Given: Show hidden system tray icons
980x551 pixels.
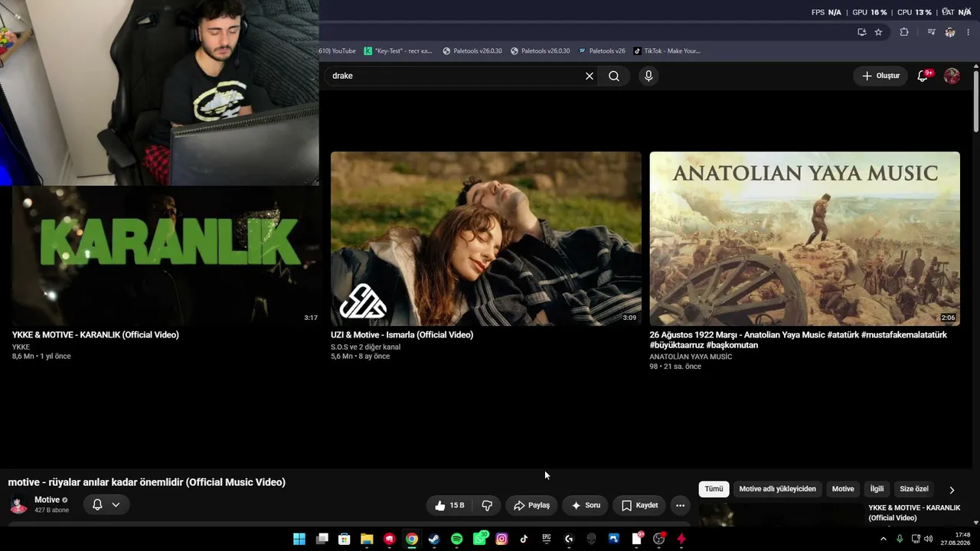Looking at the screenshot, I should tap(884, 539).
